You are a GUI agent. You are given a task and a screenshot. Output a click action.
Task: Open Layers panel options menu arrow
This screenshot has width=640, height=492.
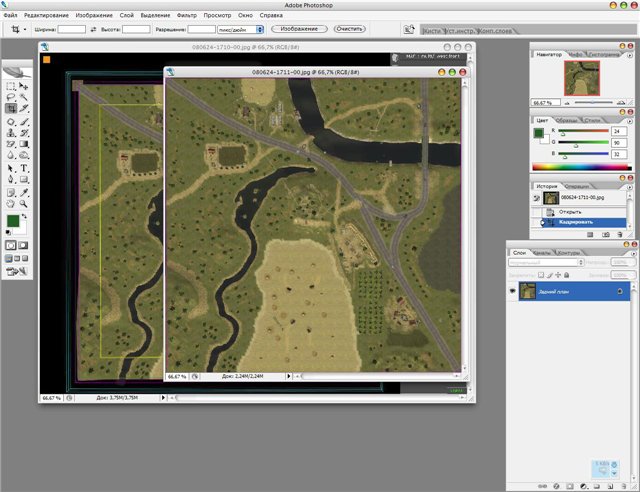[633, 254]
